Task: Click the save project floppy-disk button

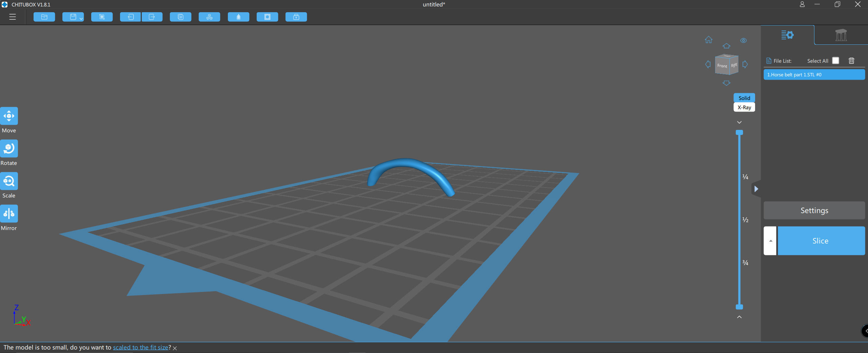Action: [x=73, y=17]
